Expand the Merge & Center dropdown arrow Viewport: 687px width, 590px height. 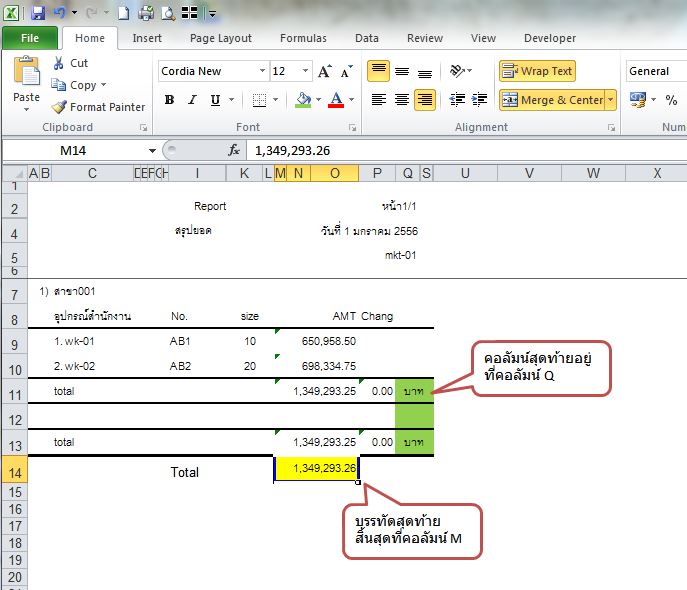pyautogui.click(x=610, y=100)
